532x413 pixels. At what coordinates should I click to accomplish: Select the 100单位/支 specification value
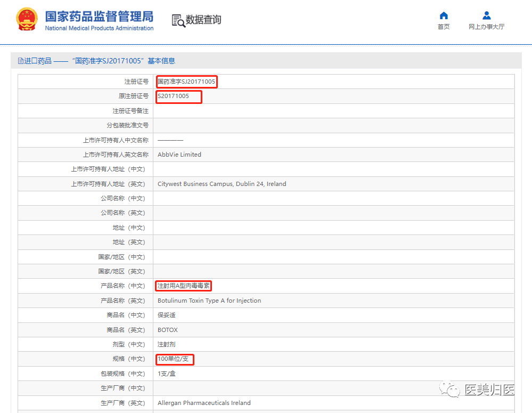(173, 359)
